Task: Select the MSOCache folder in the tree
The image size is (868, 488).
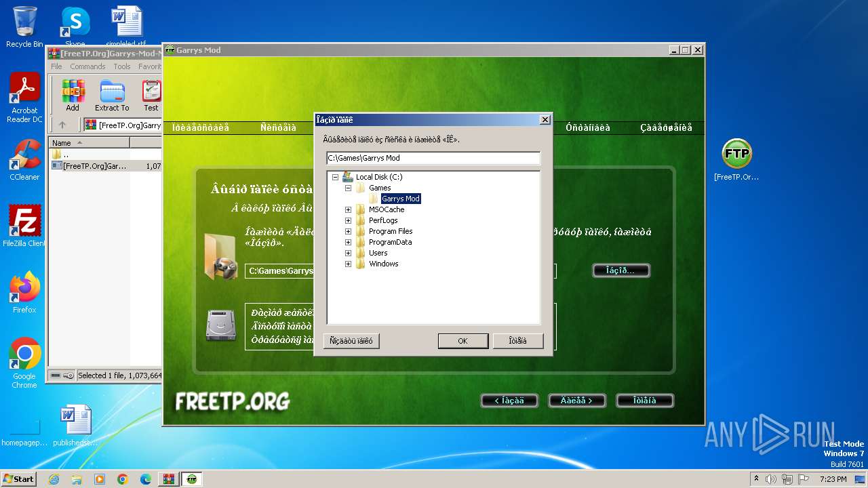Action: (x=387, y=209)
